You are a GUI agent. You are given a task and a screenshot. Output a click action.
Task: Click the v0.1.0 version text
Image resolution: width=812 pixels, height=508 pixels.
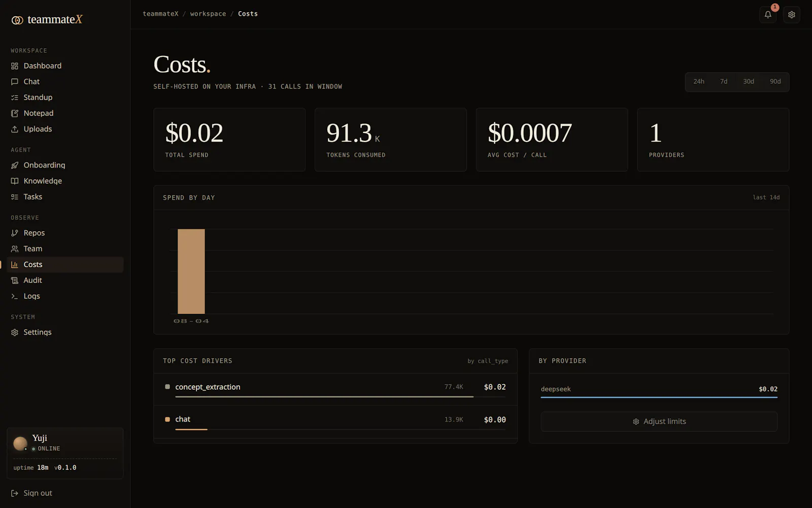click(x=65, y=468)
